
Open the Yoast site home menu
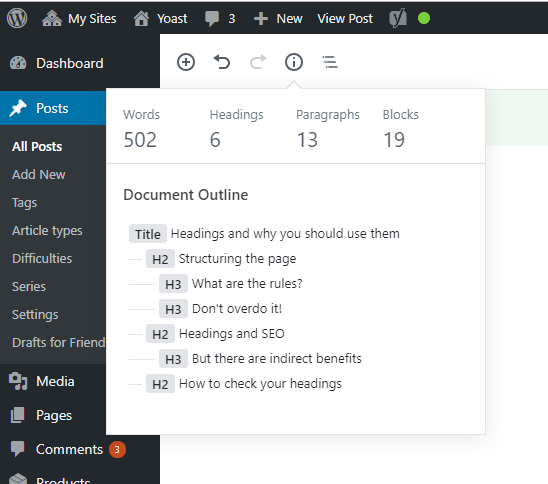(160, 18)
